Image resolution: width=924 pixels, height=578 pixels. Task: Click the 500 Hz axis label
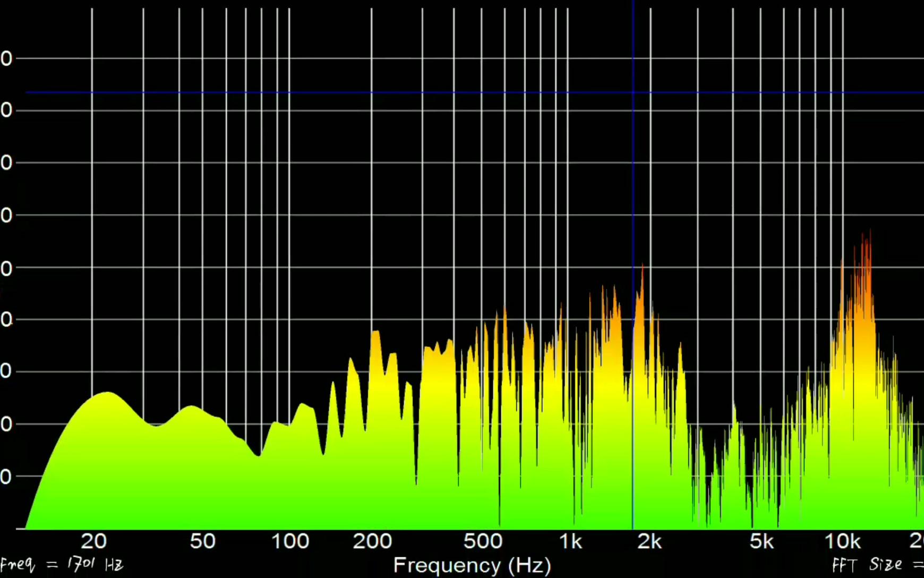(483, 541)
